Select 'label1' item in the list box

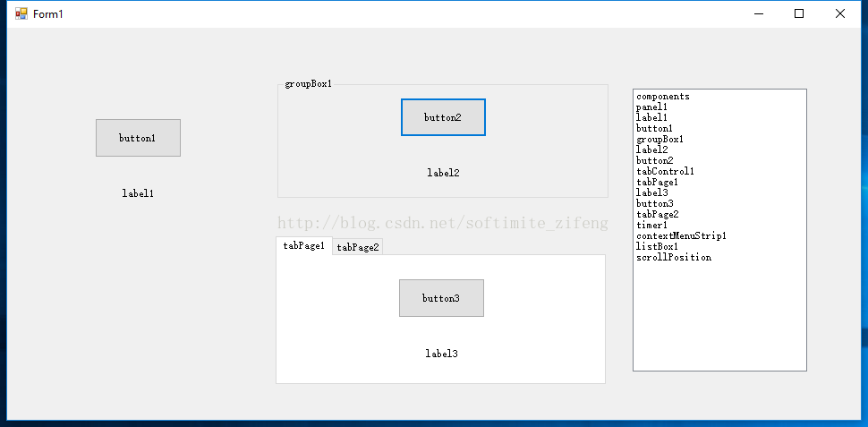click(x=719, y=118)
